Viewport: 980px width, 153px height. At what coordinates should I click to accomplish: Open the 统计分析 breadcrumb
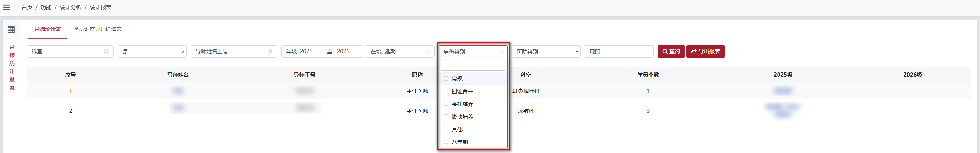(x=71, y=7)
